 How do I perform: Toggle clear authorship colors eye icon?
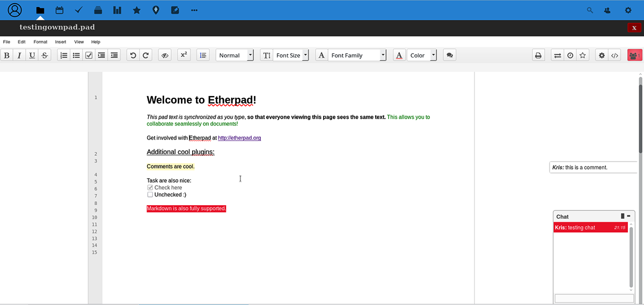(x=165, y=55)
